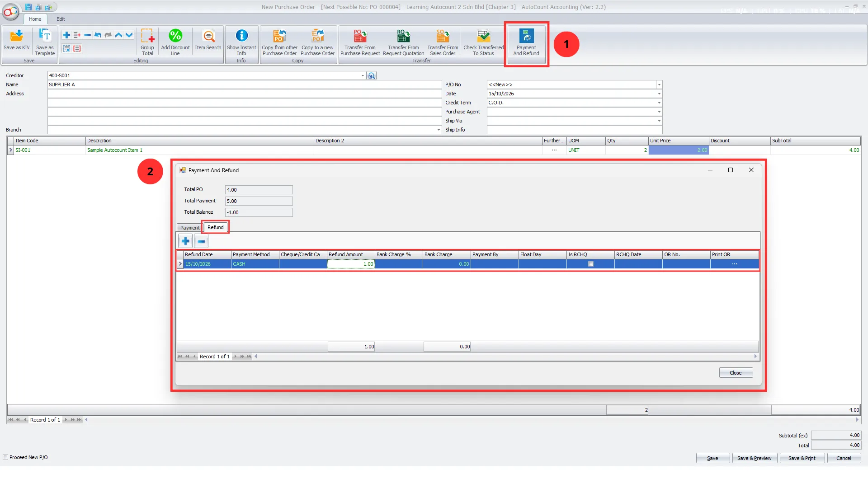Click Transfer From Purchase Request
The width and height of the screenshot is (868, 488).
[x=360, y=42]
